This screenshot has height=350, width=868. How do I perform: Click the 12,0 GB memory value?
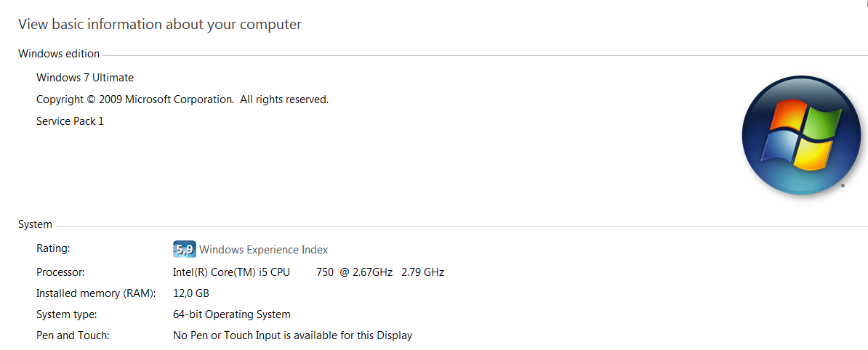pos(191,293)
